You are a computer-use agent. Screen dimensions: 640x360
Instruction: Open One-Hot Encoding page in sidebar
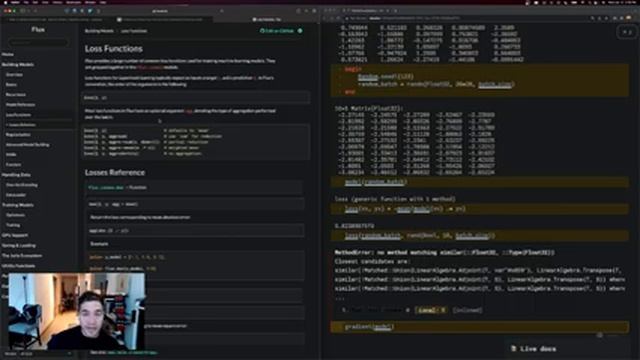click(22, 185)
